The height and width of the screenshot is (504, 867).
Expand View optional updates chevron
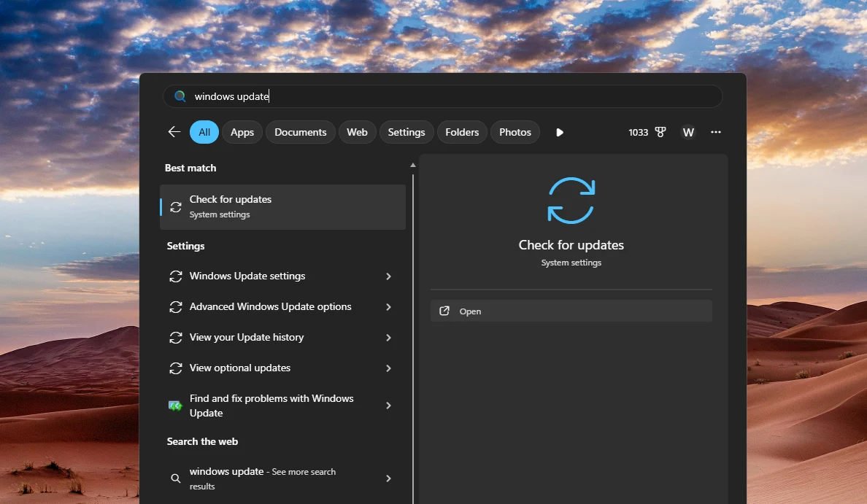[x=388, y=368]
